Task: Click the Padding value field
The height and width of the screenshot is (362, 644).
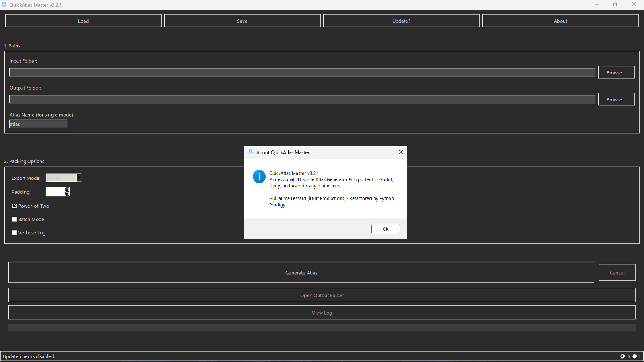Action: [x=56, y=192]
